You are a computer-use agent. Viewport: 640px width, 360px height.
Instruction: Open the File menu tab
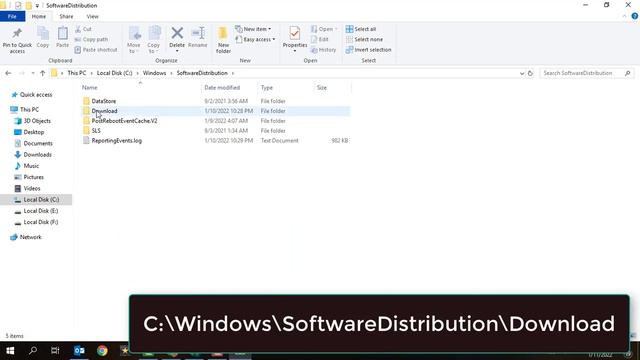[12, 16]
